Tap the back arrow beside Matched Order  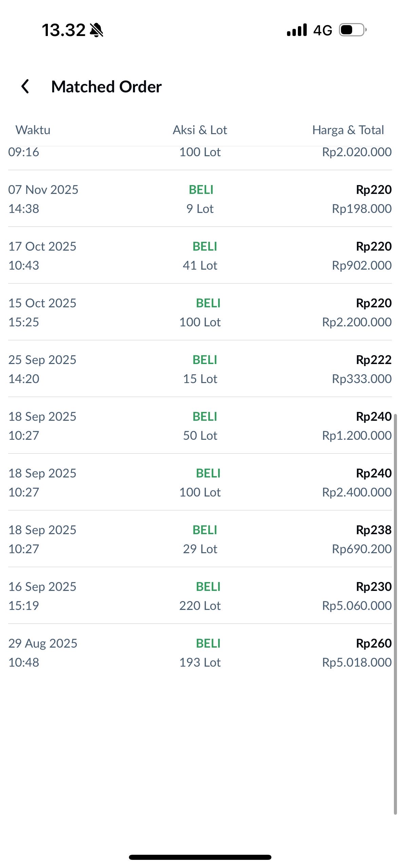tap(25, 86)
